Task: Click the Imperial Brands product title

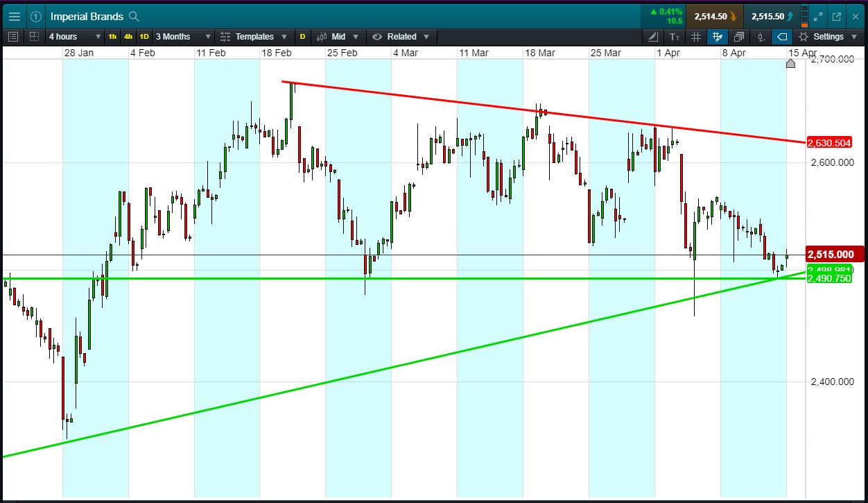Action: (87, 16)
